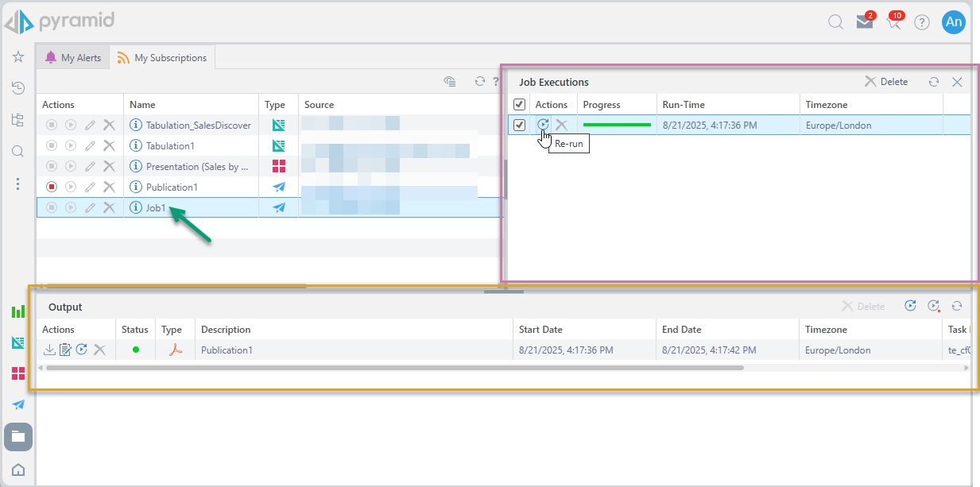980x487 pixels.
Task: Switch to the My Alerts tab
Action: pos(73,58)
